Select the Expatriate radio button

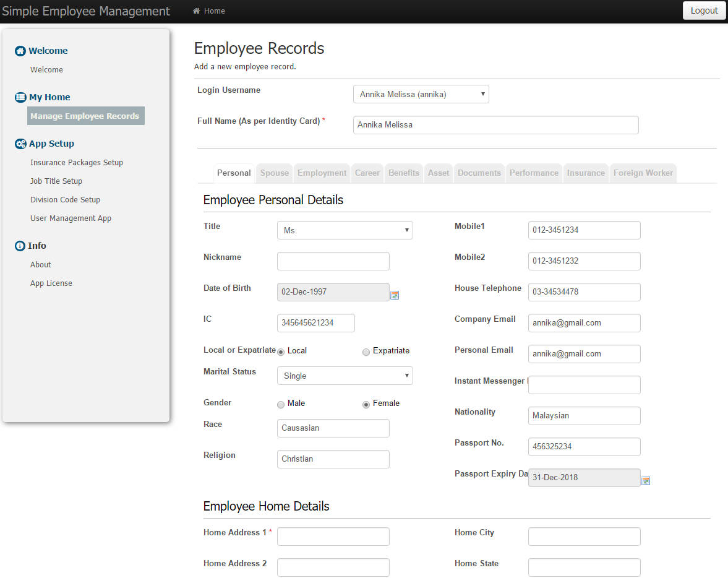pyautogui.click(x=366, y=352)
